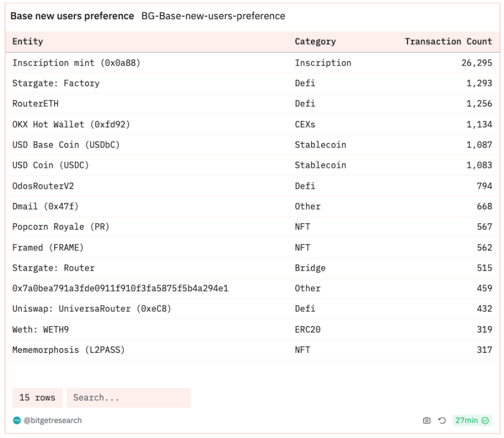Click the bitgetresearch avatar icon
The image size is (504, 438).
(x=17, y=420)
